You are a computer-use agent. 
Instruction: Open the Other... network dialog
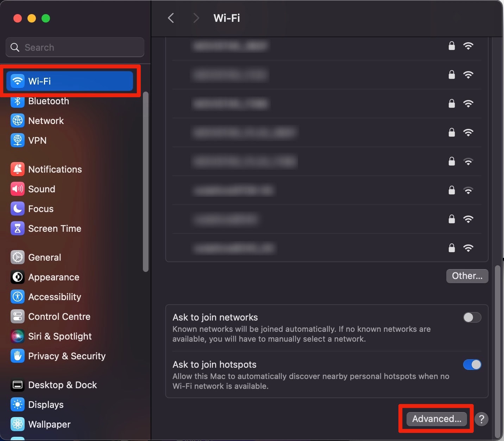467,276
